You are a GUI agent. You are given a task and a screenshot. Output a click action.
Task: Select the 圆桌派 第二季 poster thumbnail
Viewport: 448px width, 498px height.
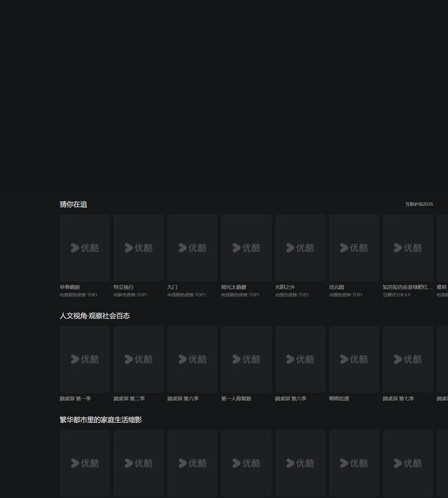tap(139, 359)
